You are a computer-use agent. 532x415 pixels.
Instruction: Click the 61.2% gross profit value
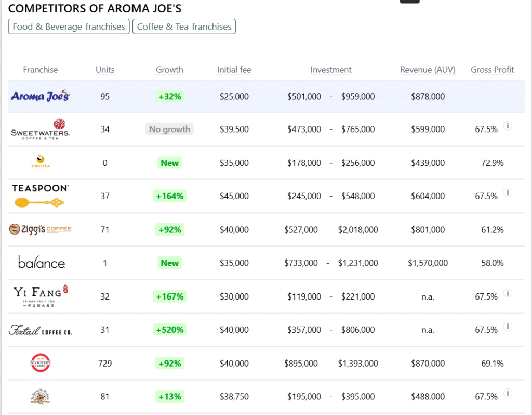tap(493, 229)
